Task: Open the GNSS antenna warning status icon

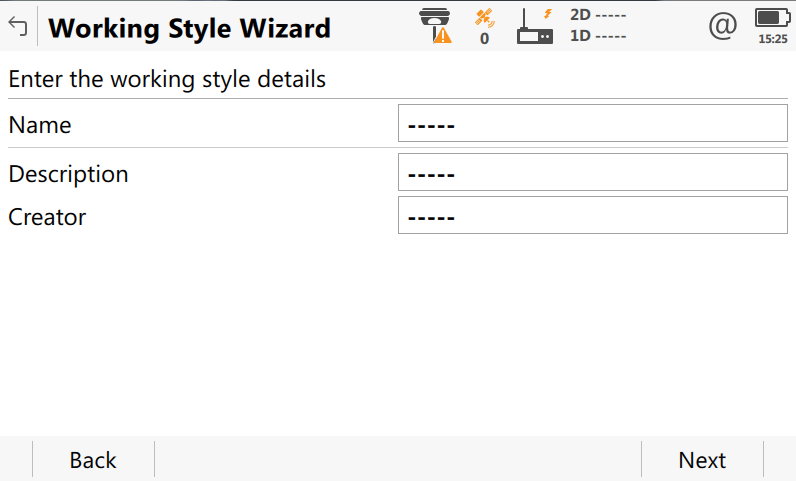Action: (436, 25)
